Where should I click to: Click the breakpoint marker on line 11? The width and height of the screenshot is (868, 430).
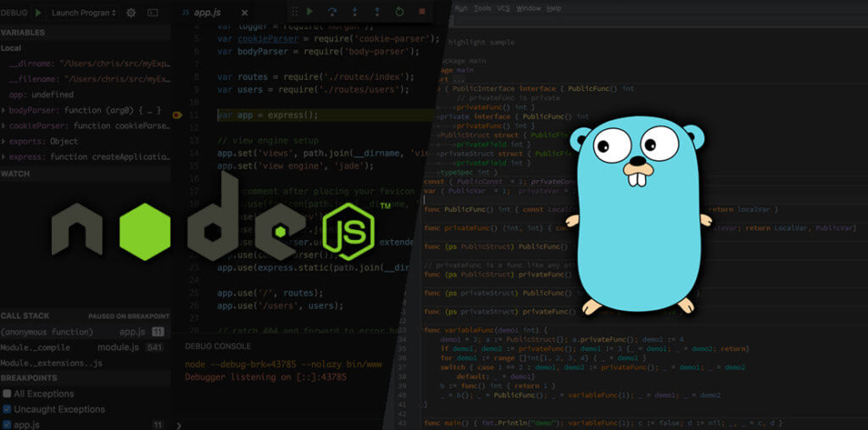pos(177,114)
